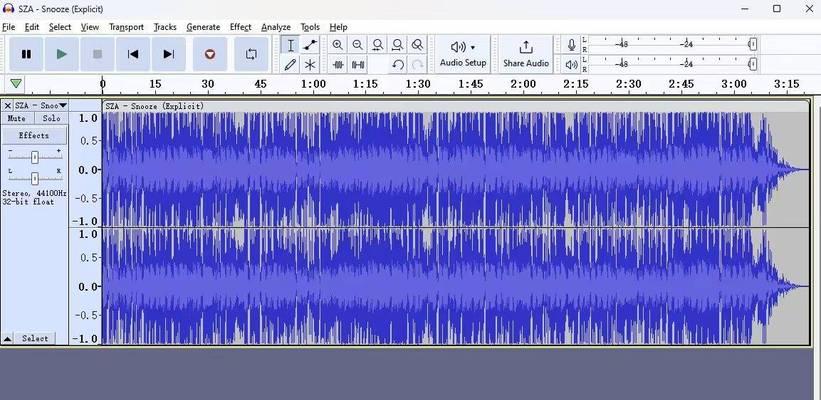The height and width of the screenshot is (400, 821).
Task: Close the SZA track with X
Action: [7, 106]
